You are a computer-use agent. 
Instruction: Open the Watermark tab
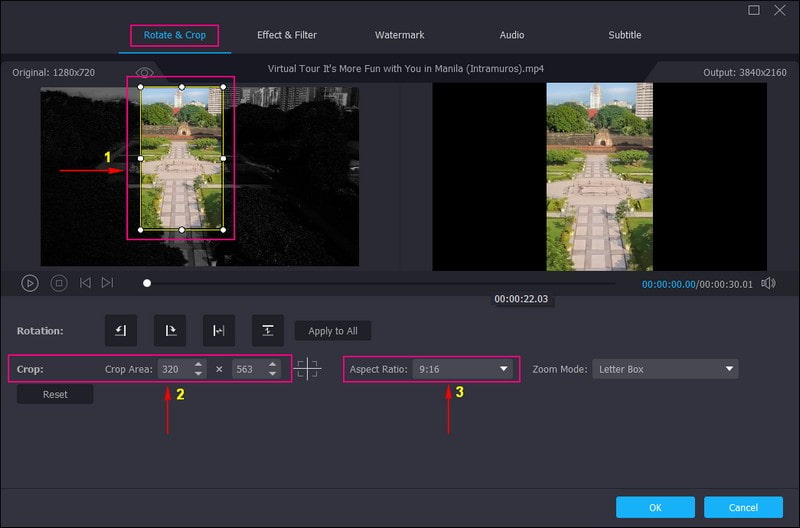pos(400,35)
